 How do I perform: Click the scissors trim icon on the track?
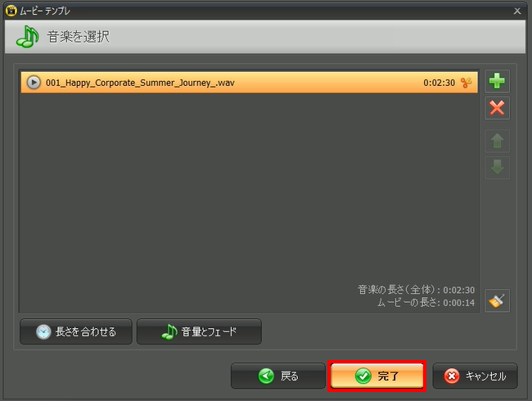[x=467, y=83]
